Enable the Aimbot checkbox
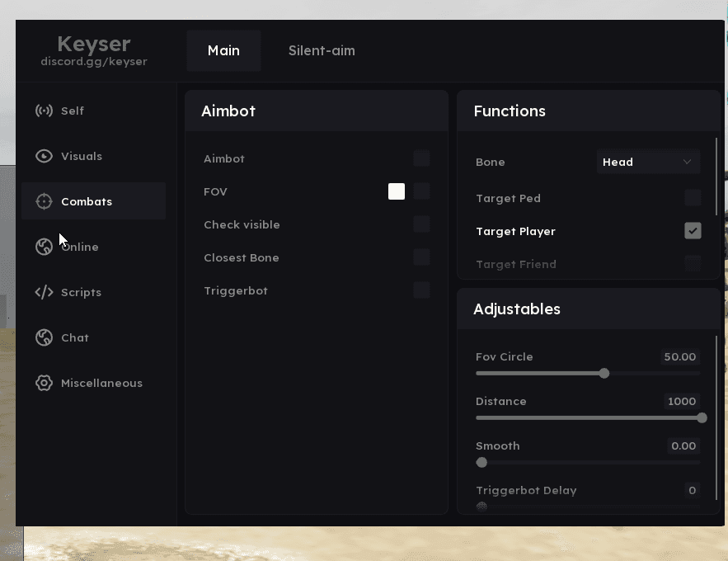 421,158
